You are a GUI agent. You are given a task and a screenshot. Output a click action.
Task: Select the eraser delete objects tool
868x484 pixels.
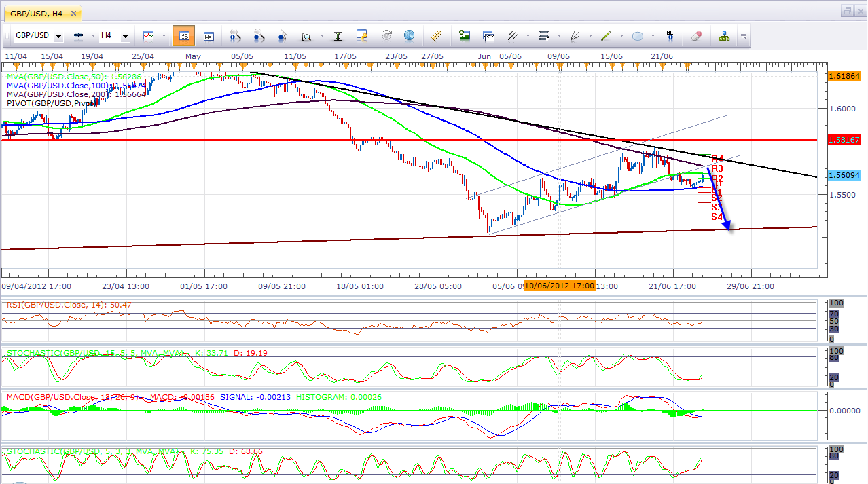696,35
